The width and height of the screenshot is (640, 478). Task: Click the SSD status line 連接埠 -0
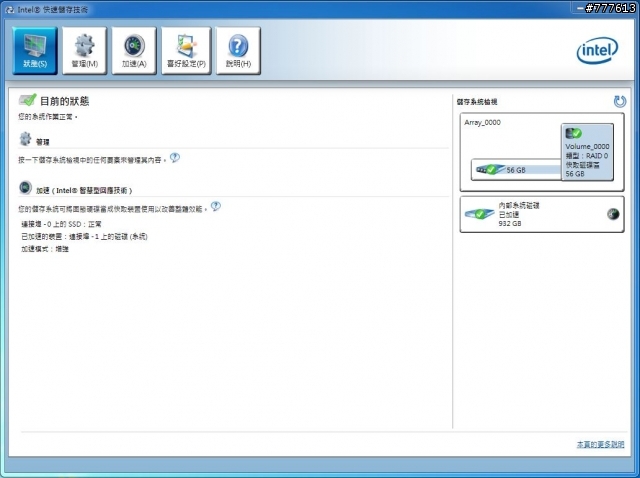tap(61, 224)
